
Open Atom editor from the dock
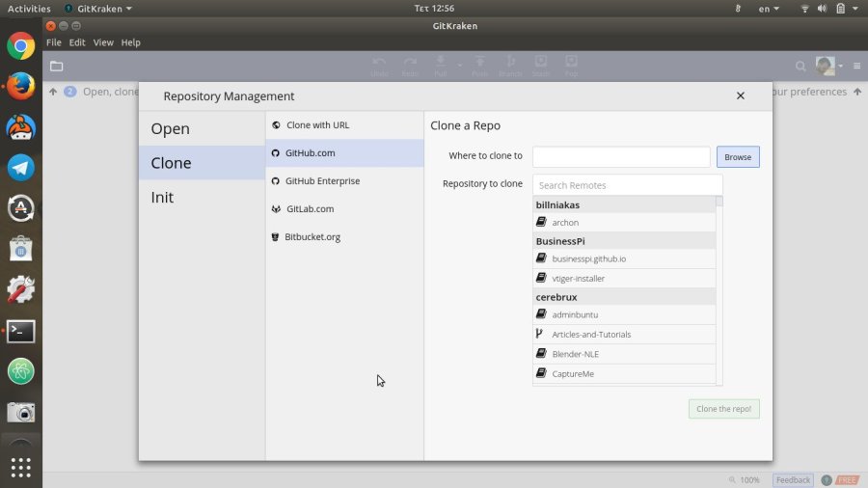[21, 371]
